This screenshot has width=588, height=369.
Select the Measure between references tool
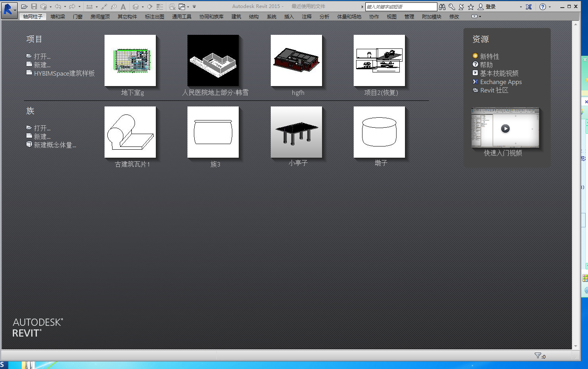click(x=89, y=7)
